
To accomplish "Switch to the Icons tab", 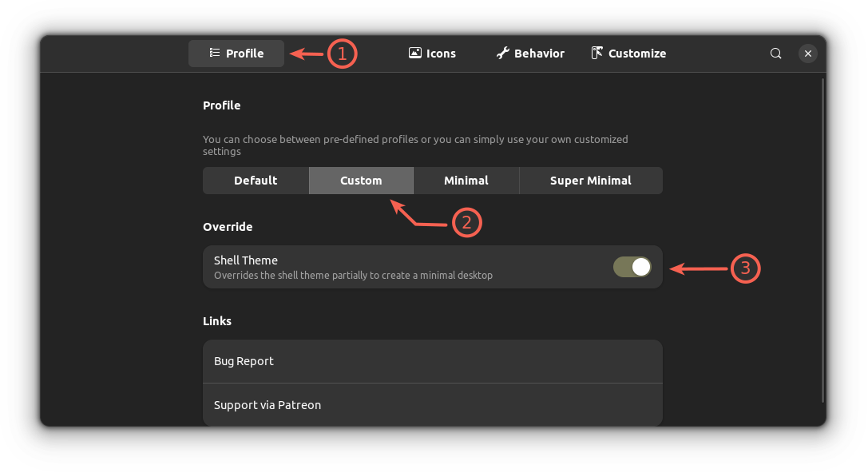I will pos(432,54).
